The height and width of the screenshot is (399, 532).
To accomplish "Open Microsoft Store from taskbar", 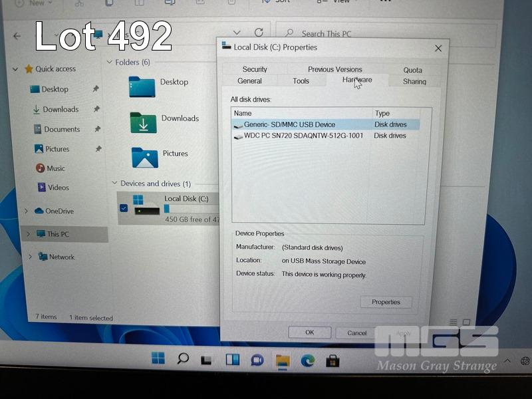I will click(x=332, y=360).
